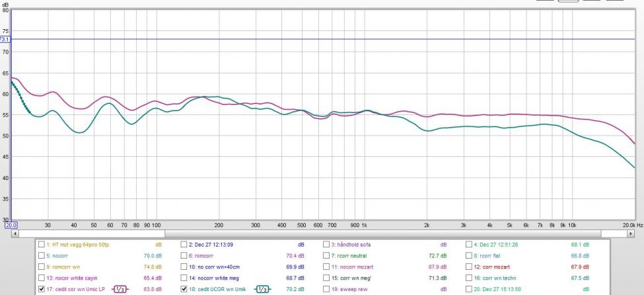Check the 6: romcorr trace box
Image resolution: width=644 pixels, height=295 pixels.
[184, 255]
